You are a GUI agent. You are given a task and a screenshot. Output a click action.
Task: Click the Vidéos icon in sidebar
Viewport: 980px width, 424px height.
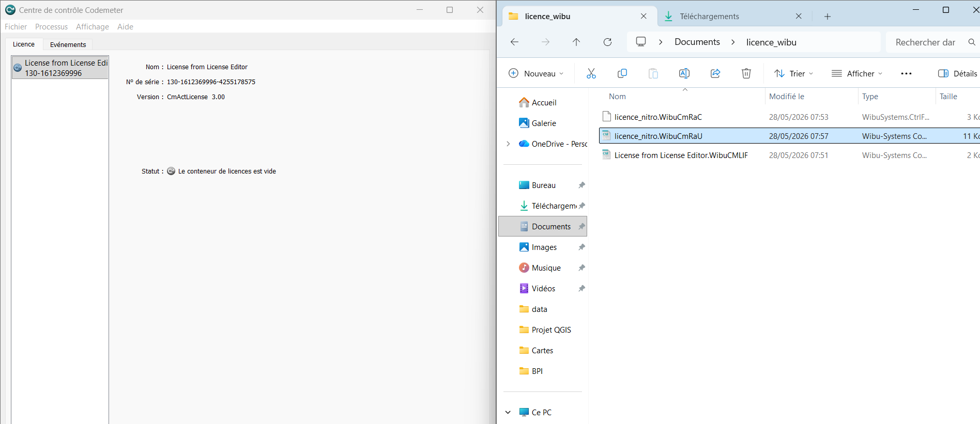(x=524, y=288)
